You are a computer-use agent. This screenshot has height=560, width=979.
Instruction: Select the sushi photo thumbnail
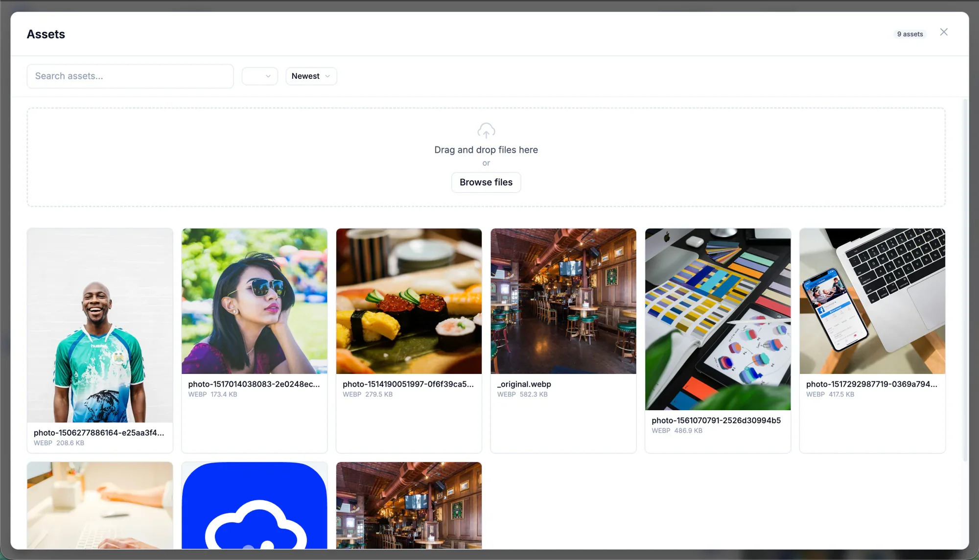click(409, 301)
